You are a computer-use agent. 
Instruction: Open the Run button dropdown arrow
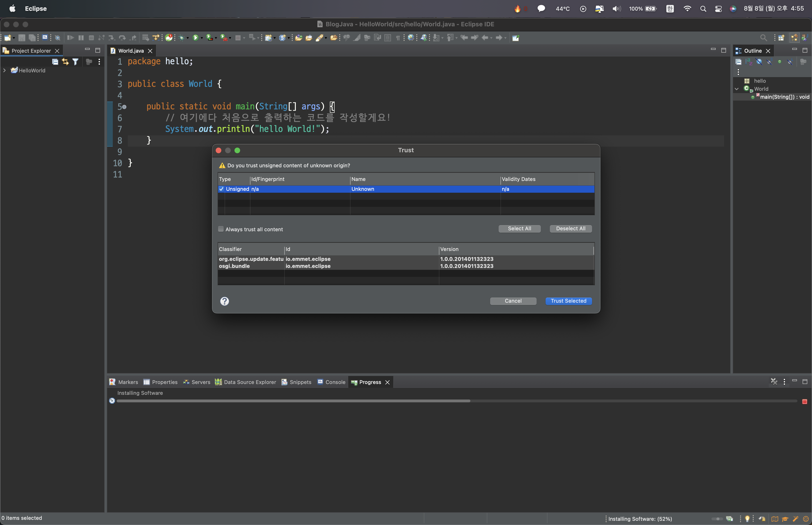click(202, 38)
